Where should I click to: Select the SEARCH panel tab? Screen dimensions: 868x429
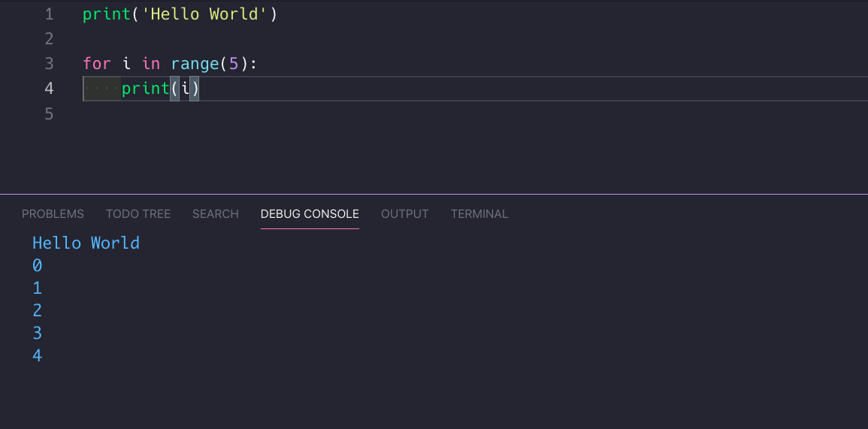pos(216,214)
